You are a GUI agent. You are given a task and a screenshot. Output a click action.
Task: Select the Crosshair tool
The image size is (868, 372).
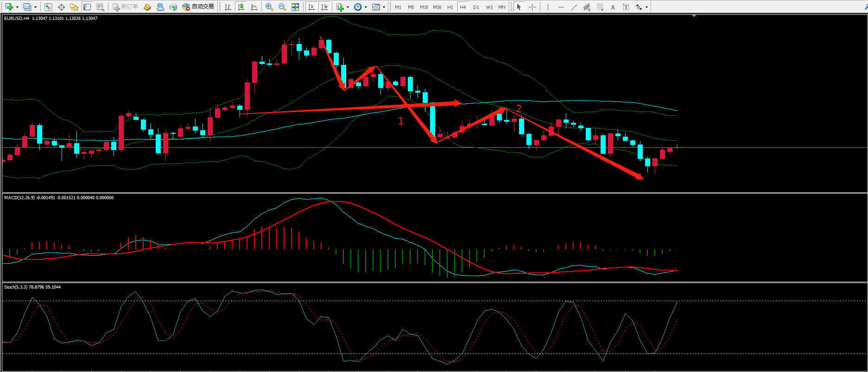click(x=532, y=7)
